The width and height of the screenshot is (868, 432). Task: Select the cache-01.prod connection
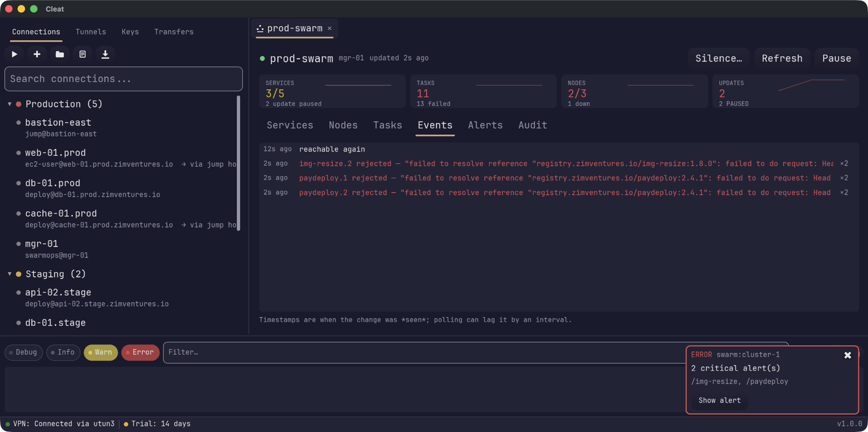(122, 219)
